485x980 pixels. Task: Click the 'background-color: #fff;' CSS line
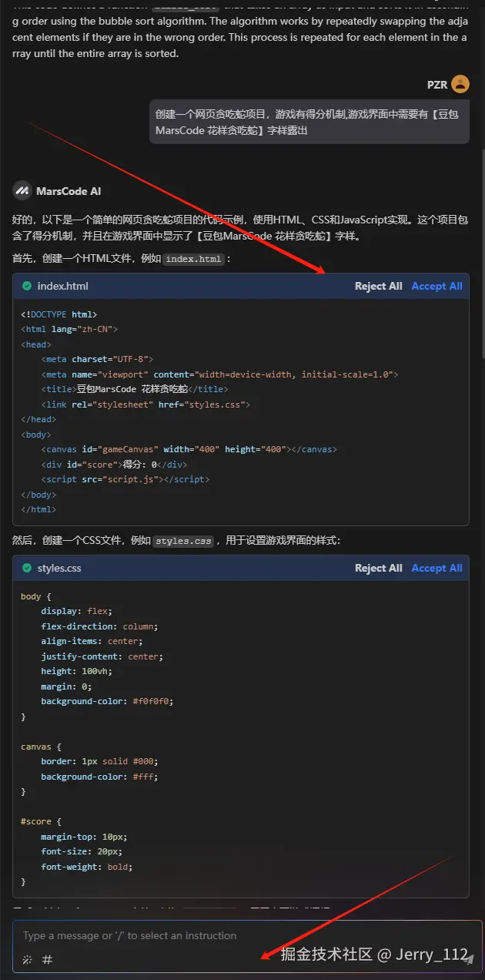coord(100,777)
